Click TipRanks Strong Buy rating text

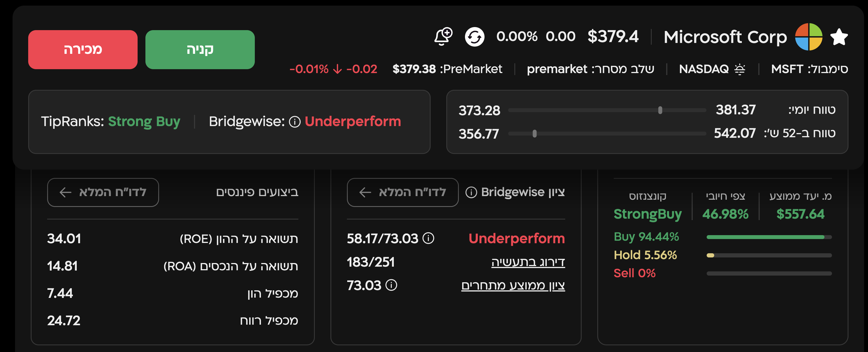[x=144, y=121]
